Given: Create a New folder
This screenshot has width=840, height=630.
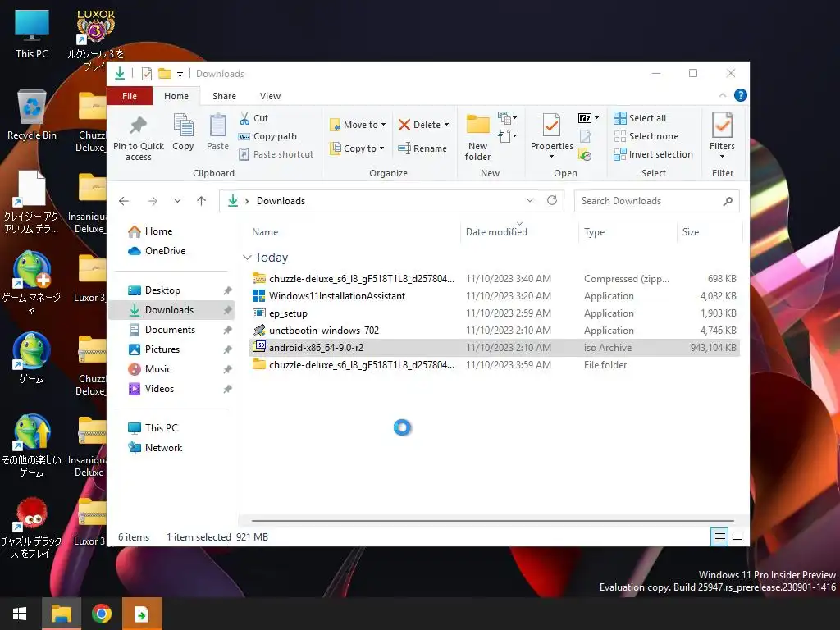Looking at the screenshot, I should (x=478, y=137).
